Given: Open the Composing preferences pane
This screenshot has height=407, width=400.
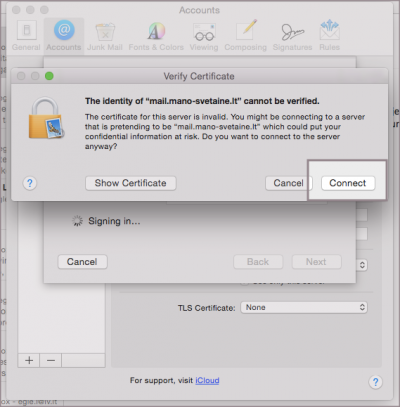Looking at the screenshot, I should point(245,36).
